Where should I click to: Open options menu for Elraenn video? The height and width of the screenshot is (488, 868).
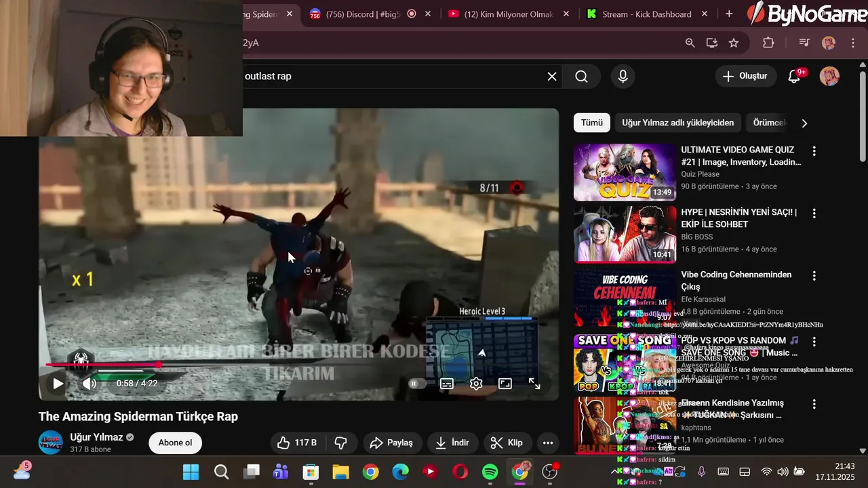click(x=814, y=404)
